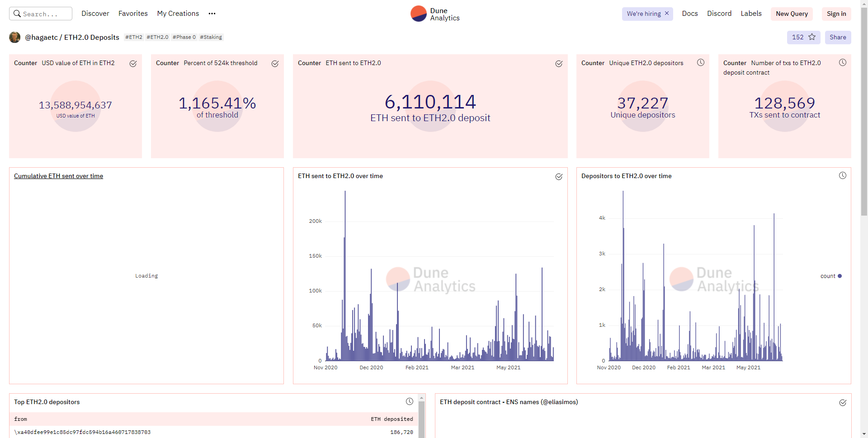
Task: Click clock icon on Top ETH2.0 depositors
Action: click(410, 401)
